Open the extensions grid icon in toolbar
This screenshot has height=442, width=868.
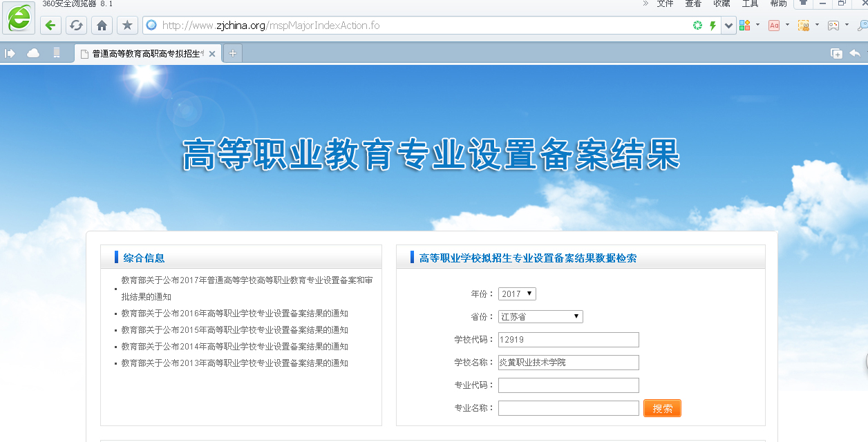(x=744, y=26)
